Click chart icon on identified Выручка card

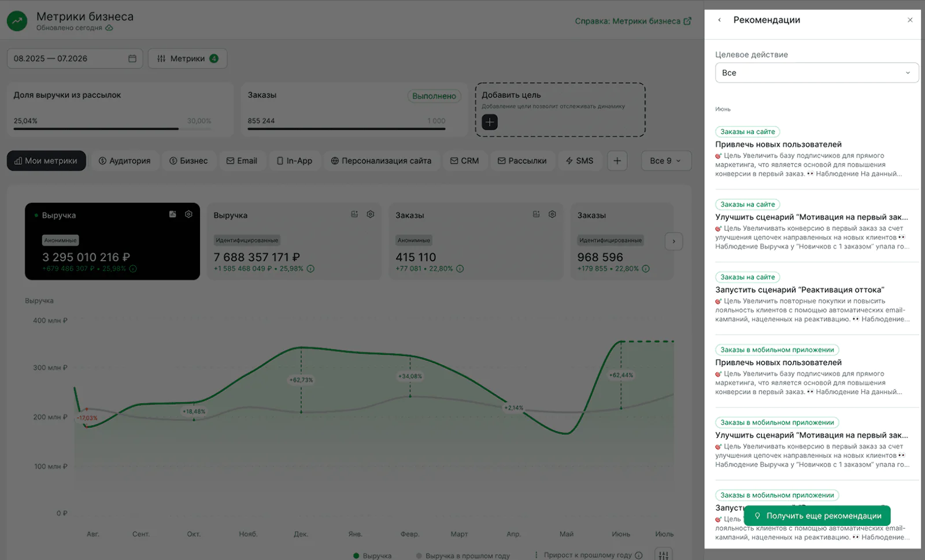[x=354, y=214]
